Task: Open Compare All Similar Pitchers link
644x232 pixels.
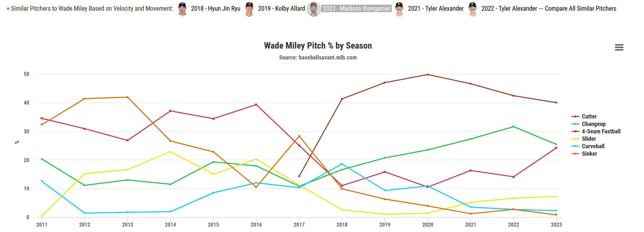Action: 580,9
